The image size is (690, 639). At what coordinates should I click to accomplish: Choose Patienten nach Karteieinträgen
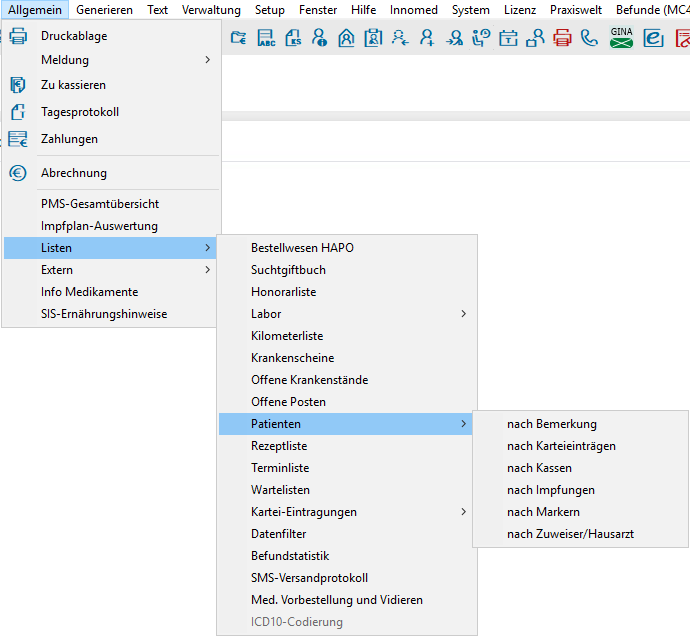click(x=580, y=446)
